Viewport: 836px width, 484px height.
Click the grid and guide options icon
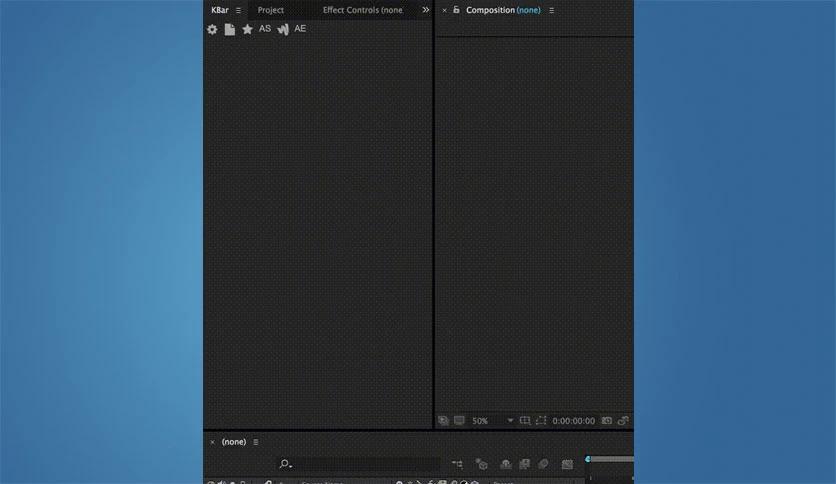pos(525,421)
